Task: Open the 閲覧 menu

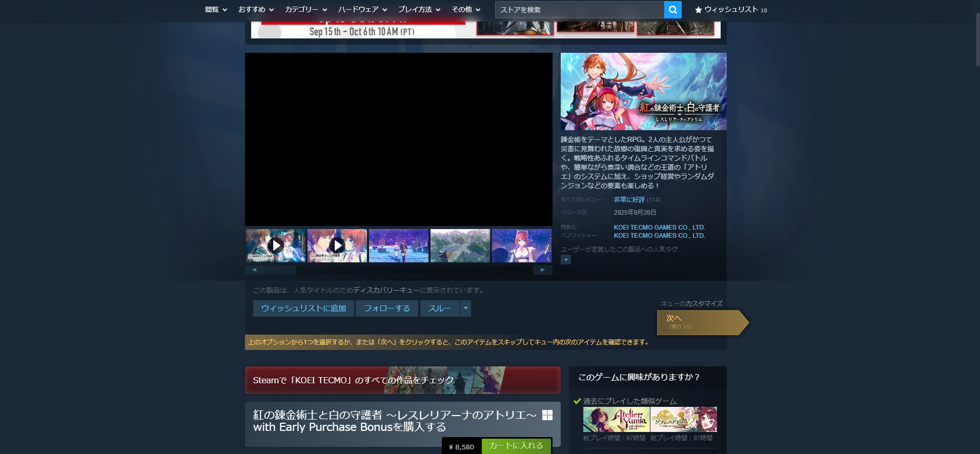Action: 216,10
